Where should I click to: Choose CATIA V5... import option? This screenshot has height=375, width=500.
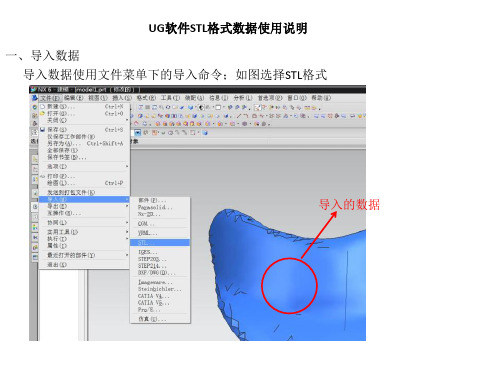point(160,303)
